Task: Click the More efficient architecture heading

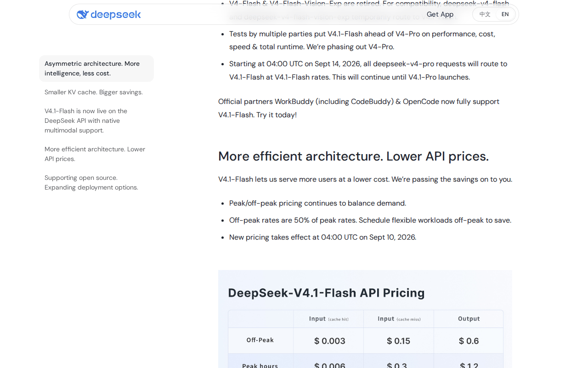Action: 353,156
